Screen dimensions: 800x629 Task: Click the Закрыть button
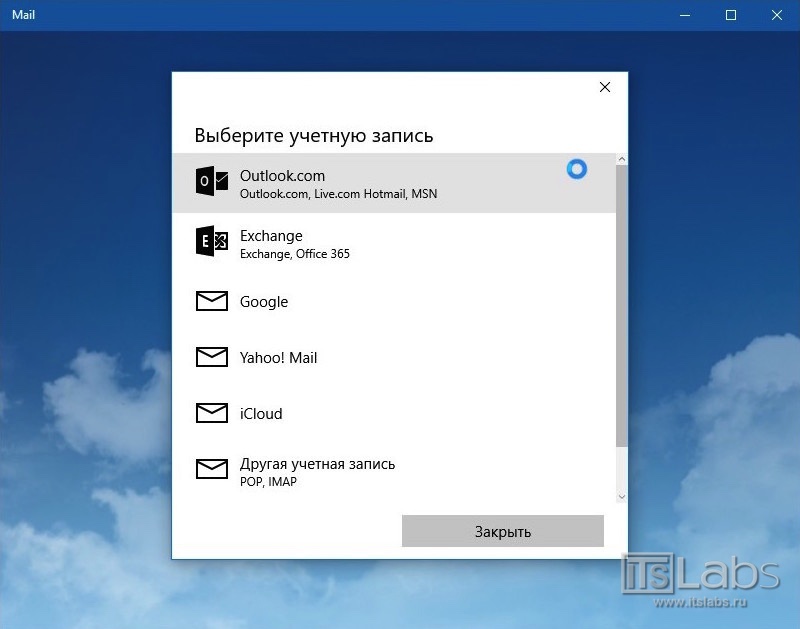[503, 531]
